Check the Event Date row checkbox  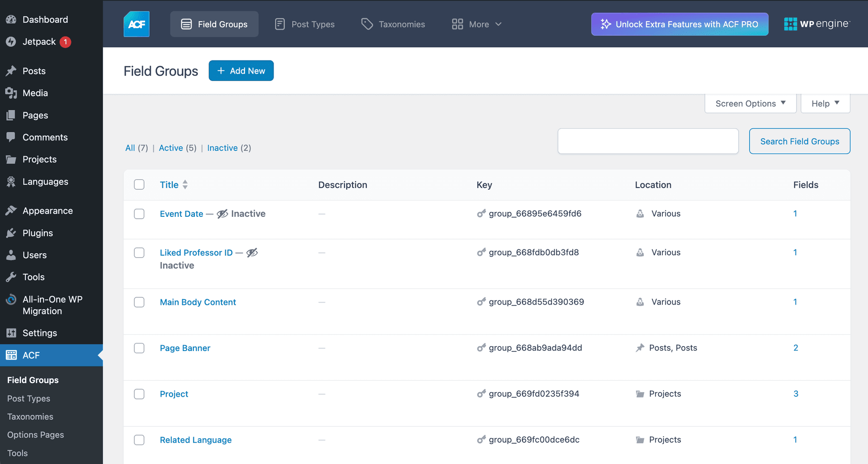click(139, 214)
